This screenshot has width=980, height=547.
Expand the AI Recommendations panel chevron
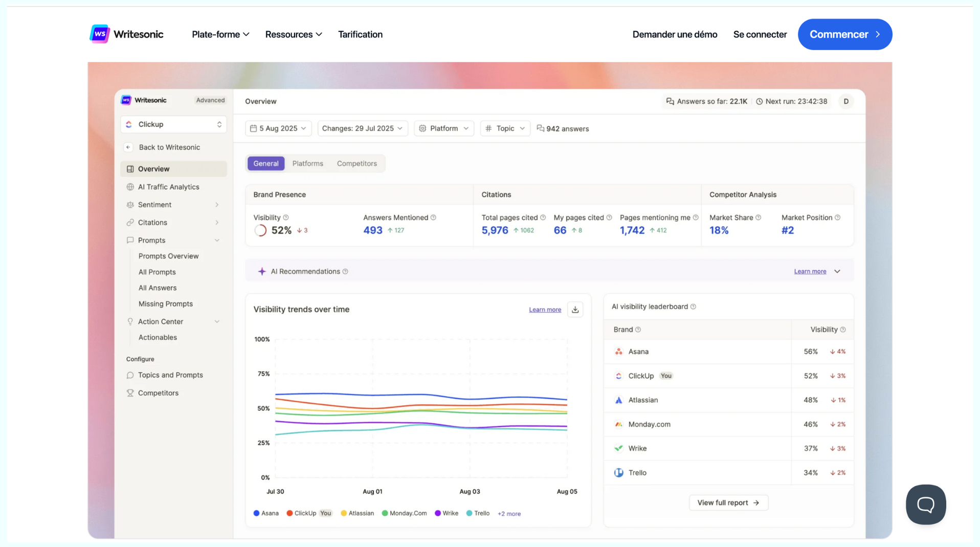pyautogui.click(x=838, y=271)
